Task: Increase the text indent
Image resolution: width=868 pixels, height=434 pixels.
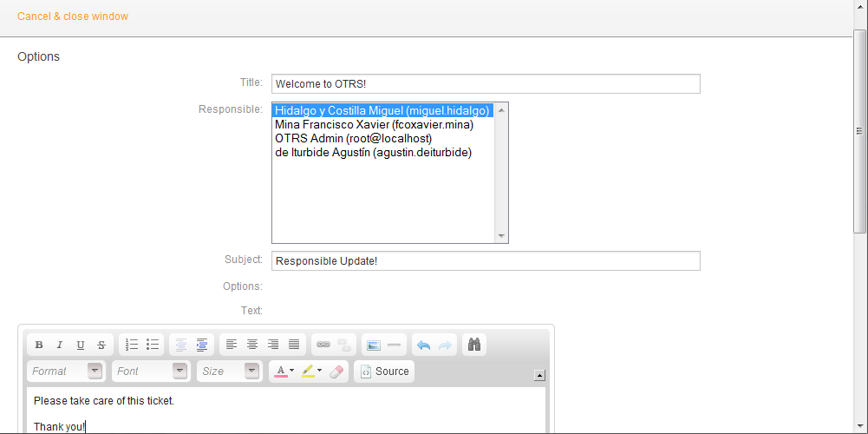Action: (201, 345)
